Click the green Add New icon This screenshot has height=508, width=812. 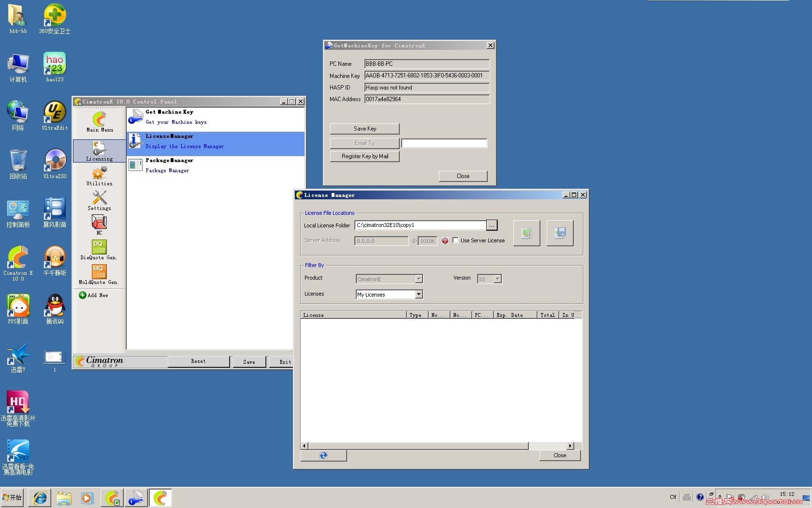pyautogui.click(x=82, y=295)
